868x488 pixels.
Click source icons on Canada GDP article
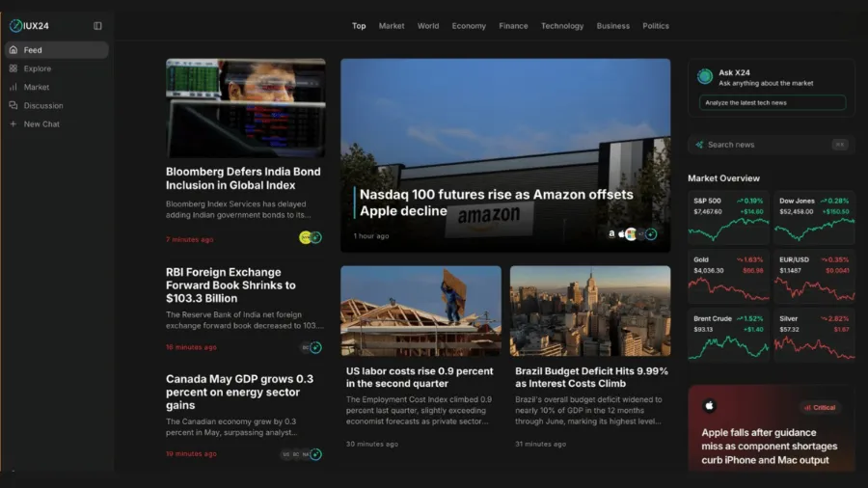click(302, 454)
